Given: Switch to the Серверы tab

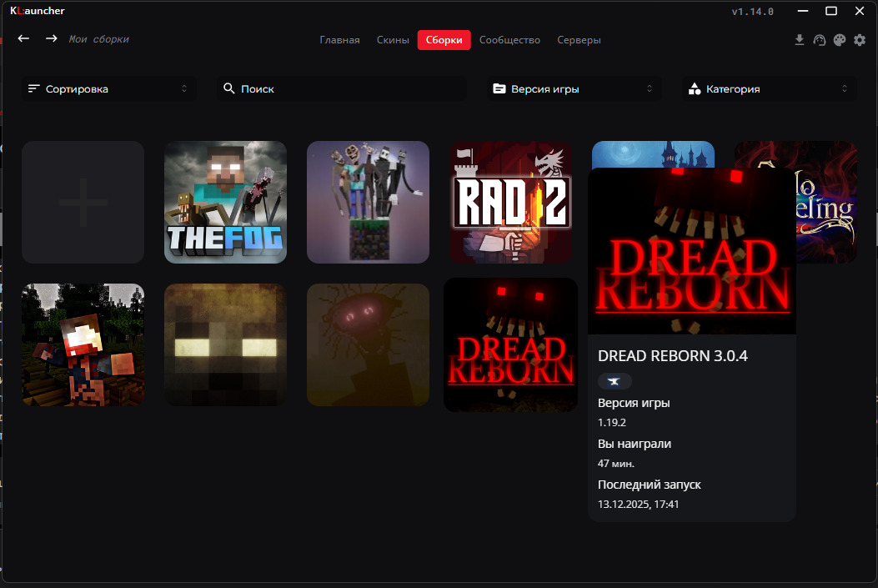Looking at the screenshot, I should [579, 40].
